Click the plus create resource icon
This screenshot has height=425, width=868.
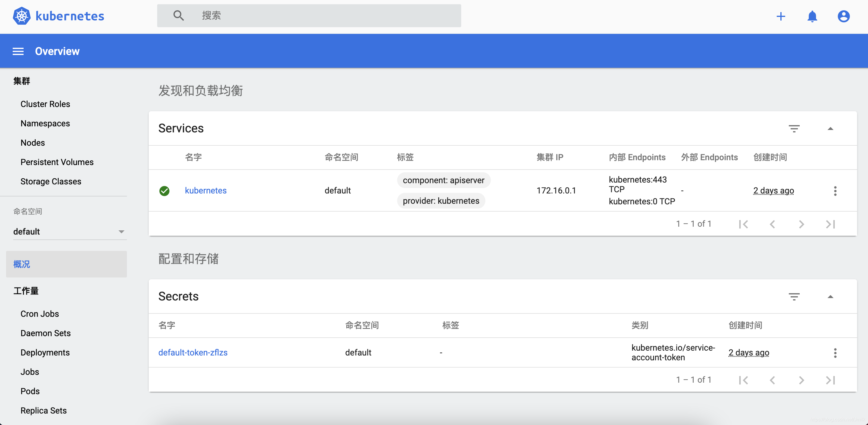click(x=780, y=16)
